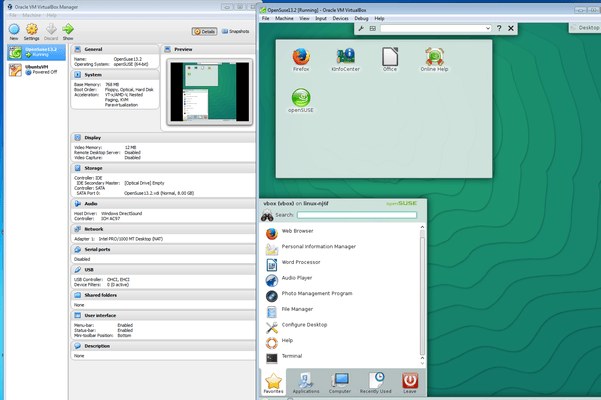Select the UbuntuVM powered off entry
Viewport: 601px width, 400px height.
(36, 70)
